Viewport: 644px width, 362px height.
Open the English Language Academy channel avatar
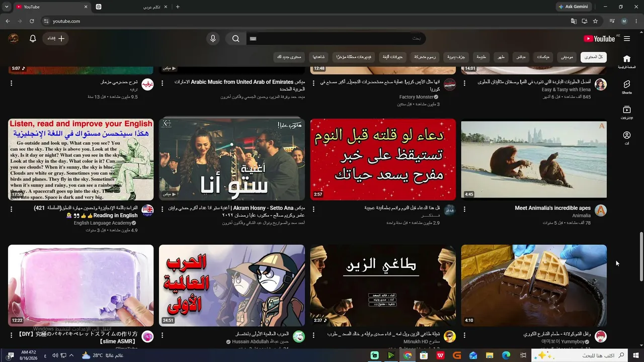[147, 210]
